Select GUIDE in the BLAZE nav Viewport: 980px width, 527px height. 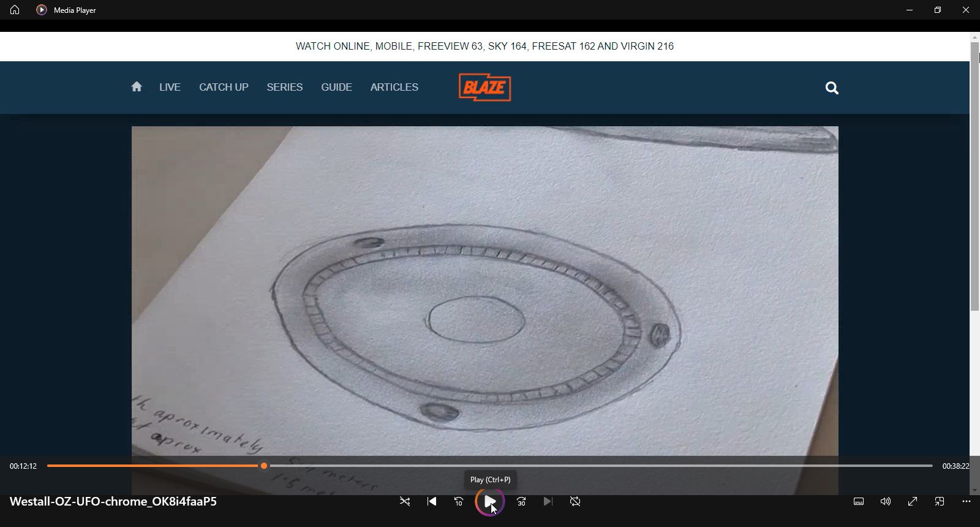coord(336,87)
